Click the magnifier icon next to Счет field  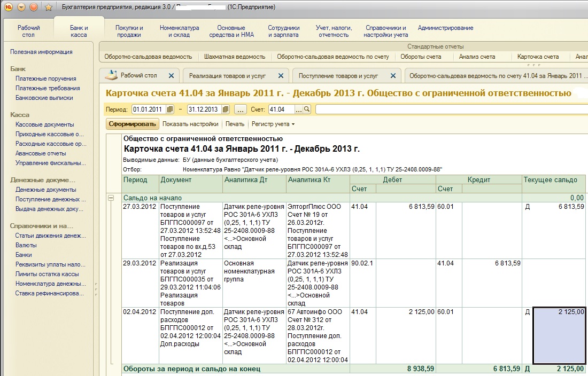tap(307, 109)
